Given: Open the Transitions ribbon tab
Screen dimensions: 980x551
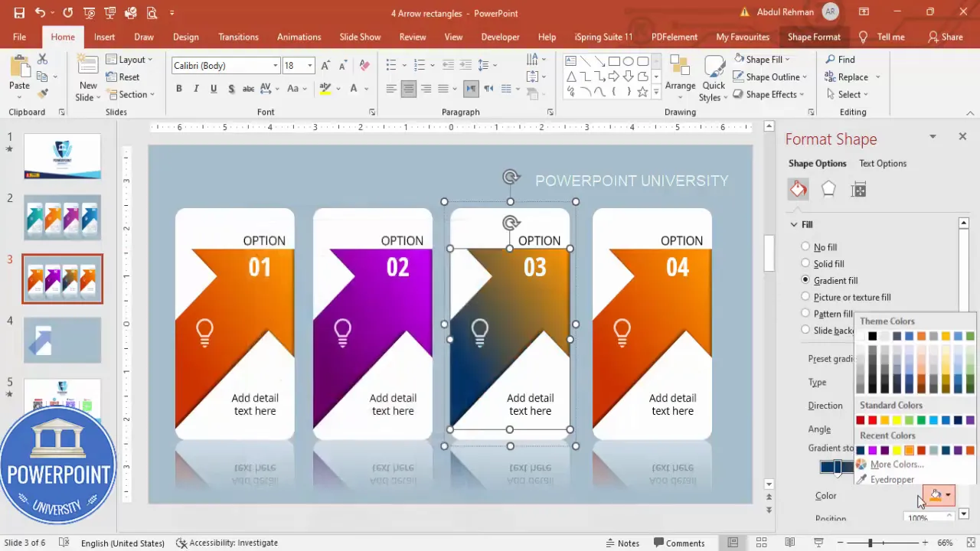Looking at the screenshot, I should 238,37.
